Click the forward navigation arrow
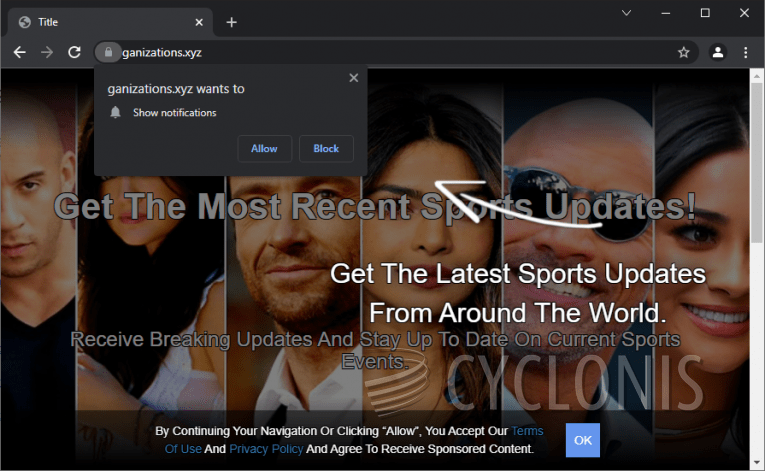 (46, 52)
